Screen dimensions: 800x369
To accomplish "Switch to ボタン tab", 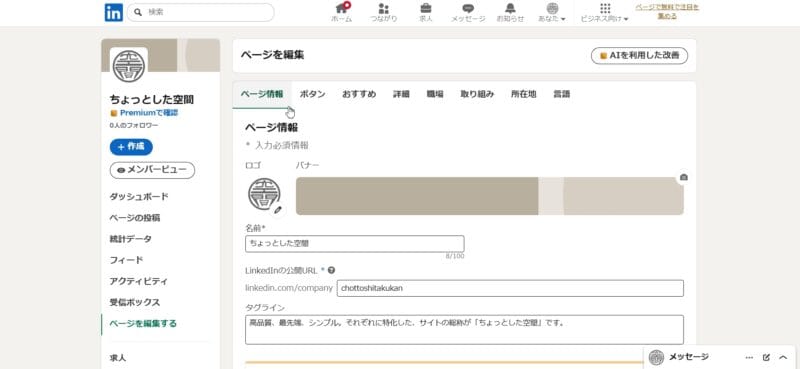I will tap(312, 94).
